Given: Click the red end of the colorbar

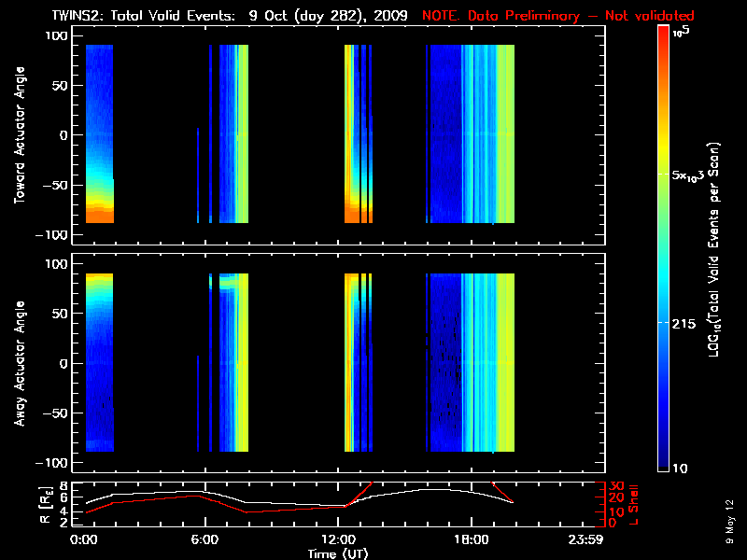Looking at the screenshot, I should click(x=664, y=33).
